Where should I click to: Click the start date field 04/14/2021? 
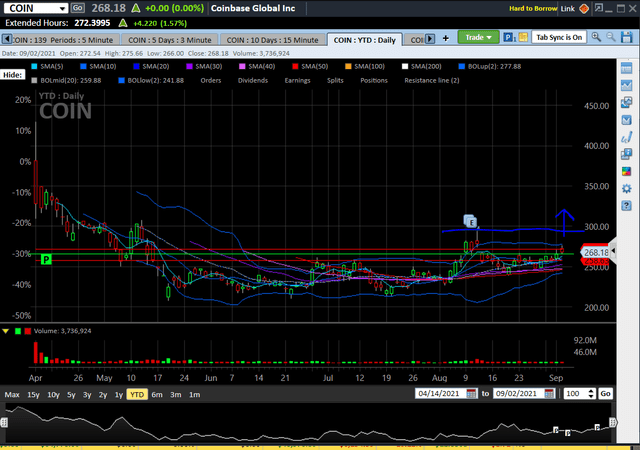[x=440, y=394]
